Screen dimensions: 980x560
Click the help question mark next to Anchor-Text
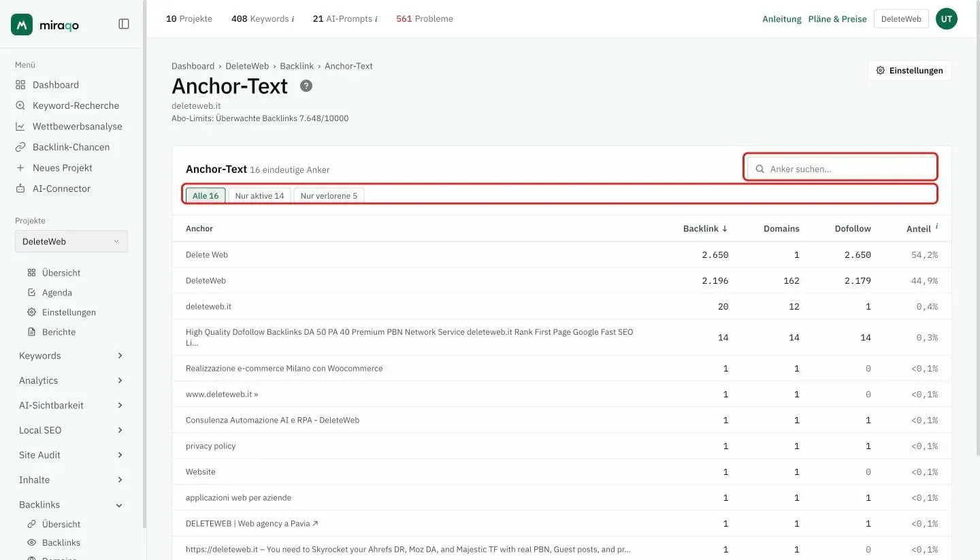tap(306, 86)
